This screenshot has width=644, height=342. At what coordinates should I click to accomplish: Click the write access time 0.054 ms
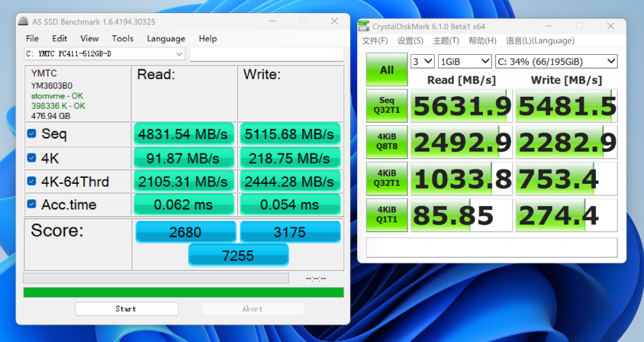click(x=290, y=204)
